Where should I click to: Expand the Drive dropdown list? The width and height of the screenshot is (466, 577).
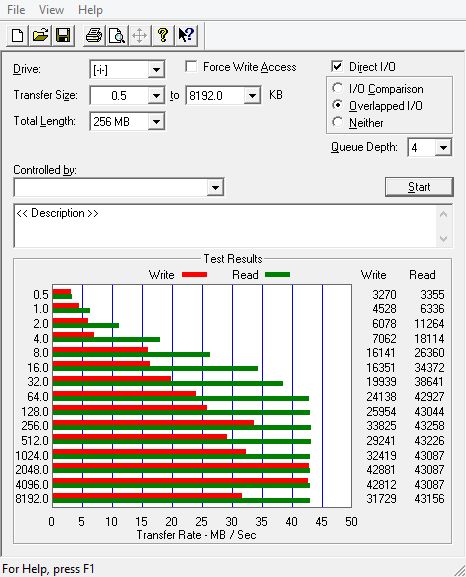(156, 70)
